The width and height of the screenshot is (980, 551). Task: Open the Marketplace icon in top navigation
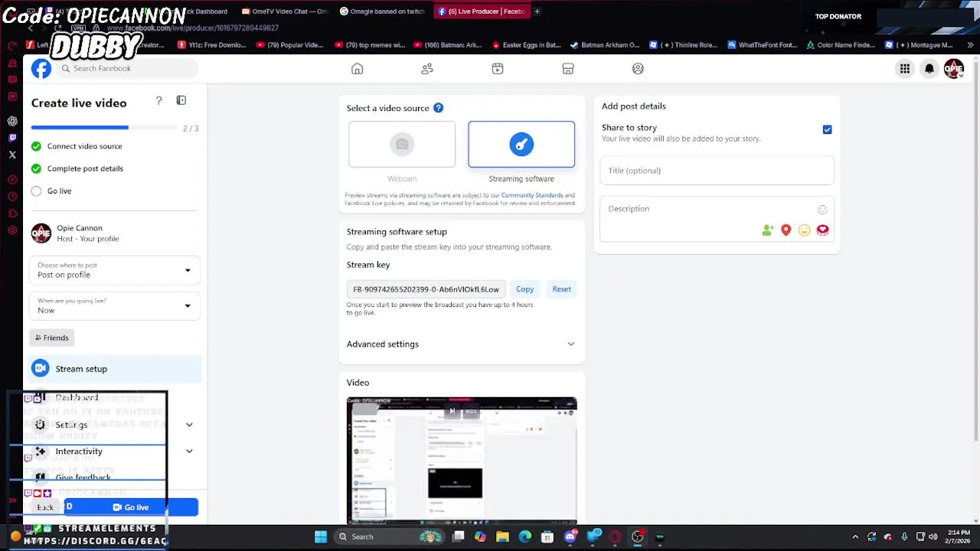(568, 69)
